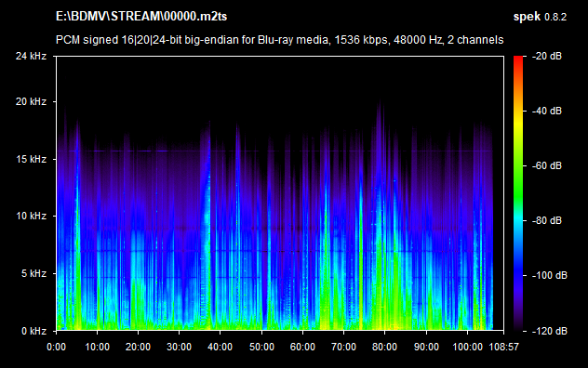Click the 108:57 end time label
The image size is (588, 368).
coord(503,347)
